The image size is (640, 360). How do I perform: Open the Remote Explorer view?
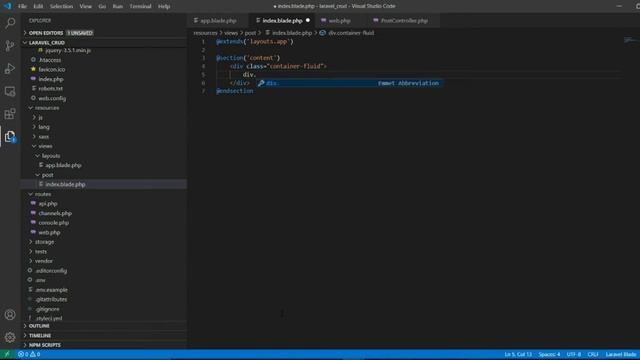pos(10,91)
